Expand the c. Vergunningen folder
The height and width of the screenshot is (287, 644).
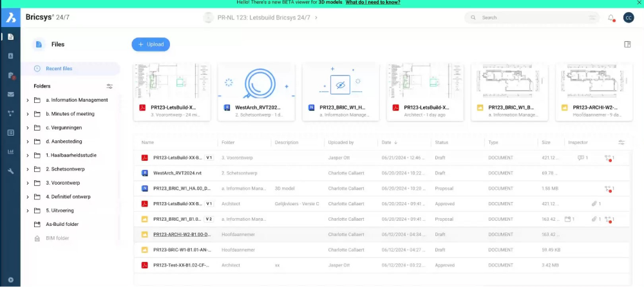[x=28, y=127]
